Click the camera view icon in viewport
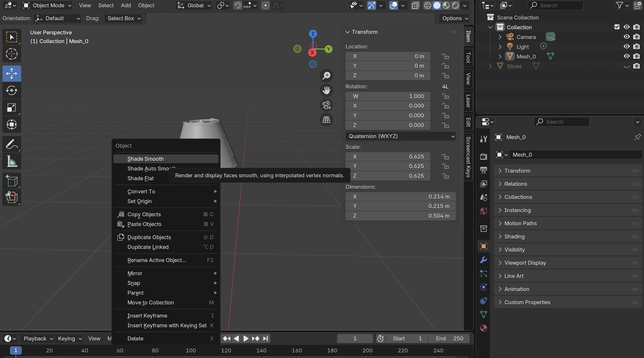 click(x=326, y=105)
